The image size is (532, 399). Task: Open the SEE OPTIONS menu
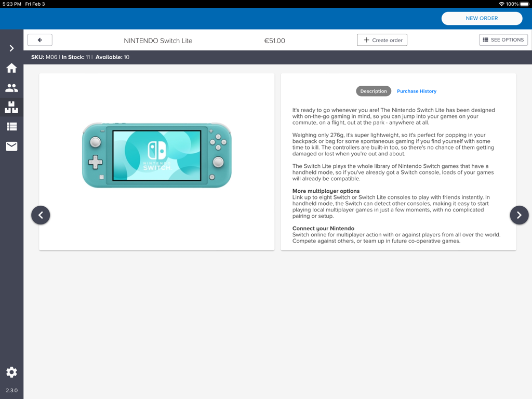tap(503, 39)
